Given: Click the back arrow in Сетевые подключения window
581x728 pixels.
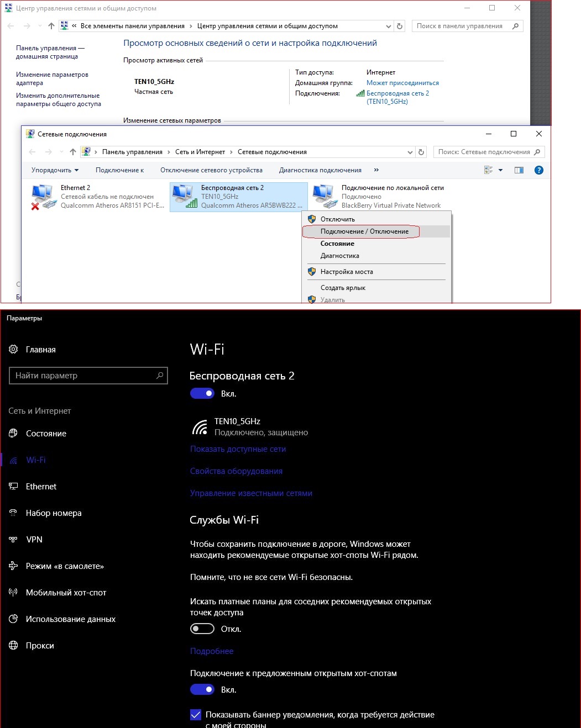Looking at the screenshot, I should (32, 152).
